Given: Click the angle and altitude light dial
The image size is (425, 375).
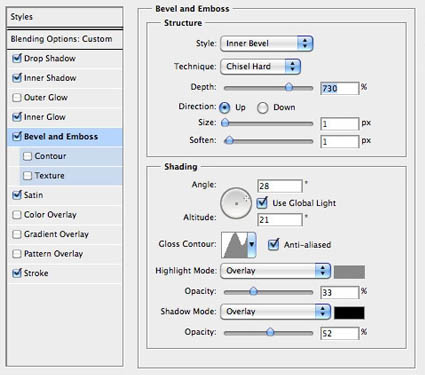Looking at the screenshot, I should (x=236, y=203).
